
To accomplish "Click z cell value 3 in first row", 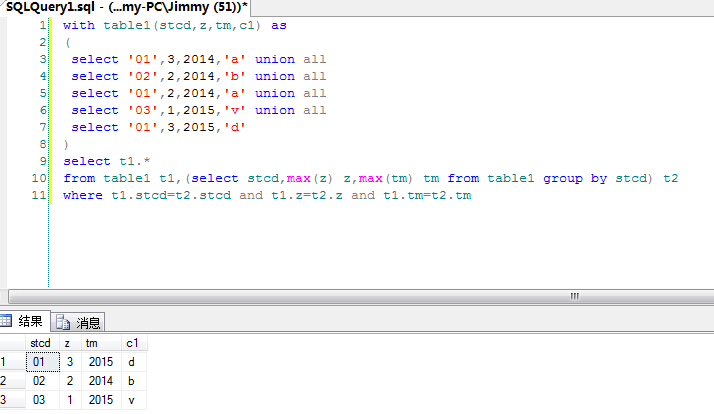I will (x=70, y=362).
